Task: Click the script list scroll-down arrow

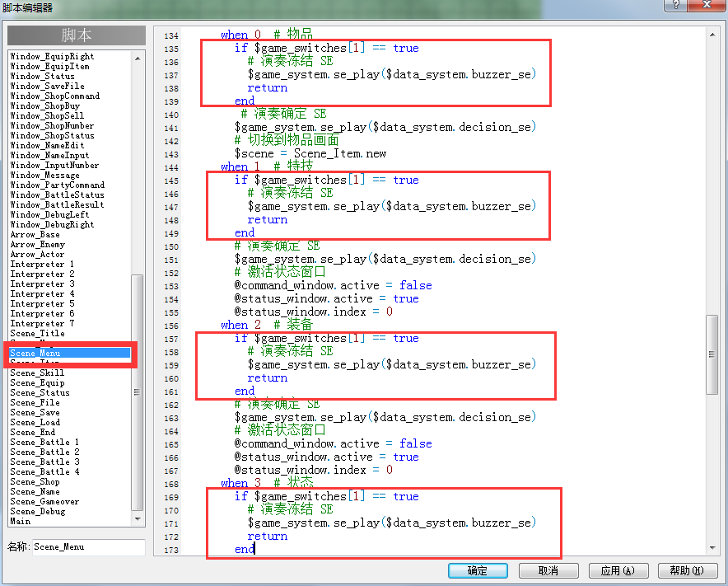Action: [x=138, y=518]
